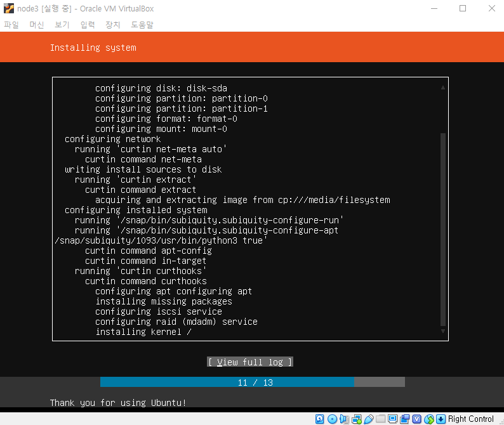Click the 'Installing system' header text
The width and height of the screenshot is (504, 425).
pyautogui.click(x=93, y=48)
